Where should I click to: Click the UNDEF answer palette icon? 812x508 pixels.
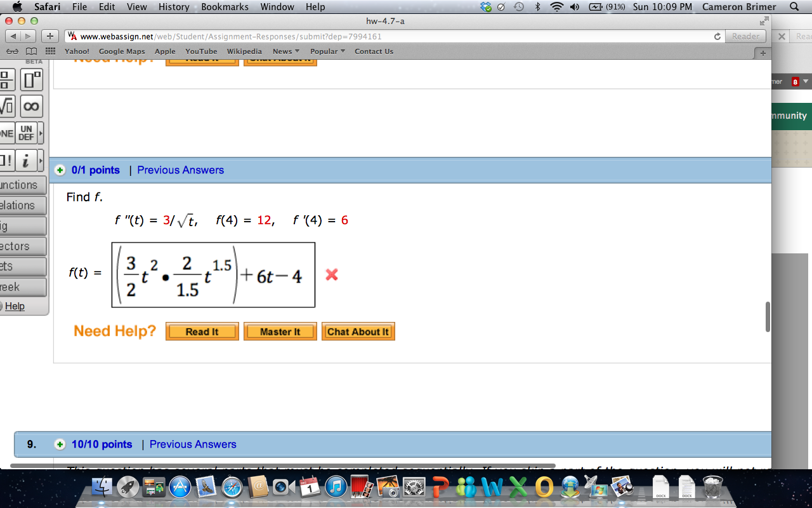[x=28, y=133]
